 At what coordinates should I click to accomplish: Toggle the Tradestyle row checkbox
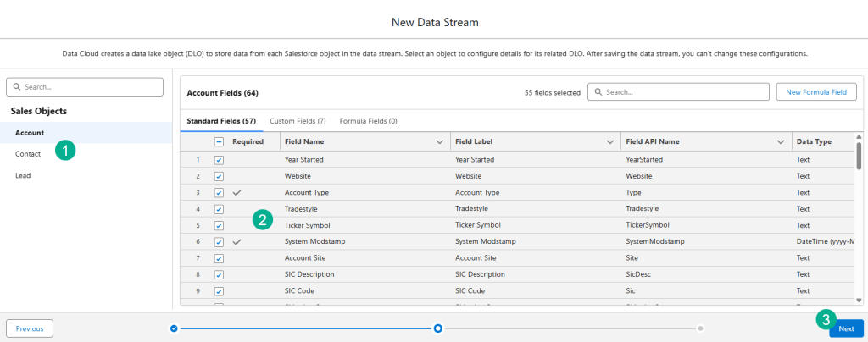(219, 209)
